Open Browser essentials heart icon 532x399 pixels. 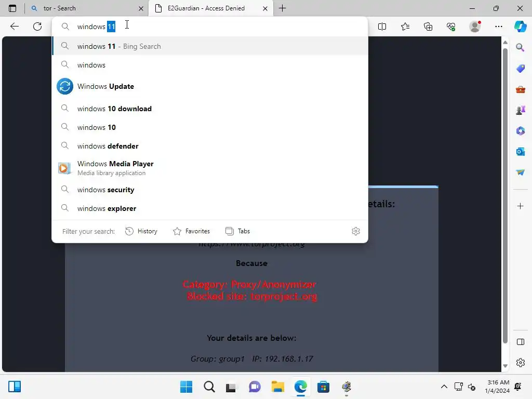pos(451,26)
